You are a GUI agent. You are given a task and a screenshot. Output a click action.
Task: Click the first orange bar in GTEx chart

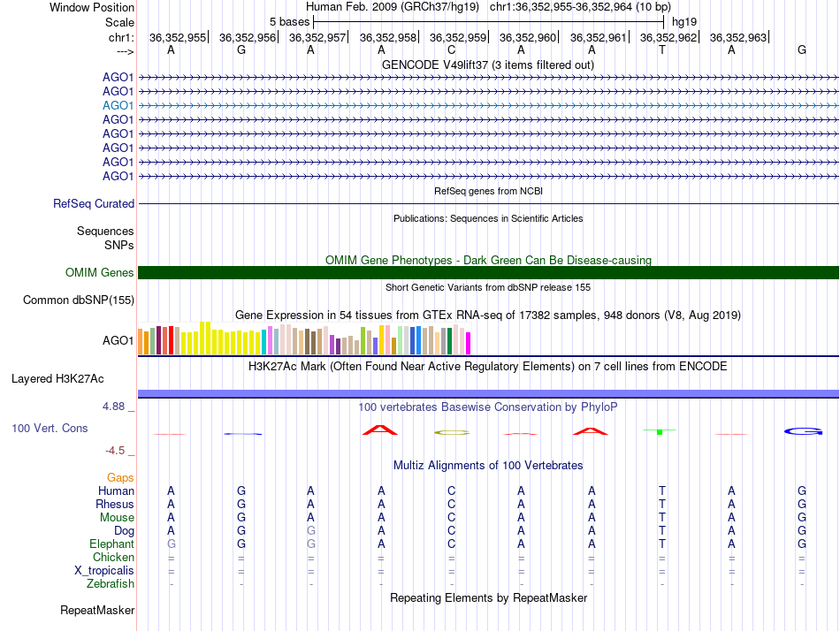click(x=141, y=342)
